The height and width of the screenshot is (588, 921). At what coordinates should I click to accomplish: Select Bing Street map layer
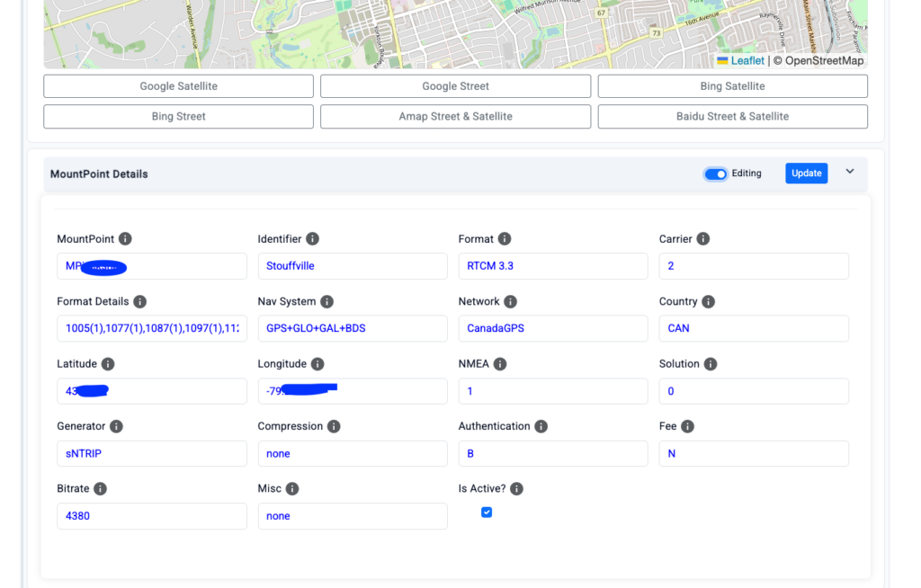point(178,117)
